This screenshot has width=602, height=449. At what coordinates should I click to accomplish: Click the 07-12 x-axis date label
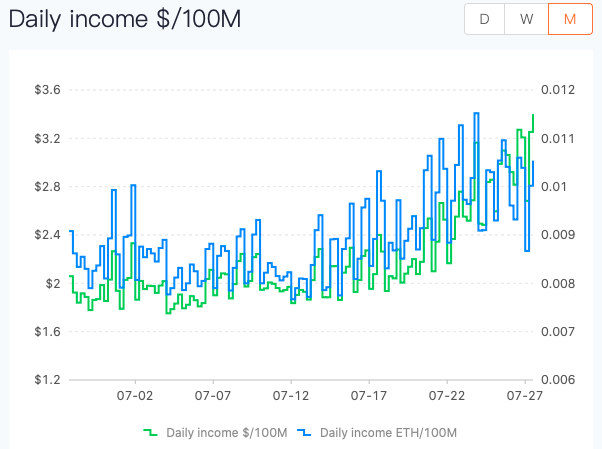291,397
